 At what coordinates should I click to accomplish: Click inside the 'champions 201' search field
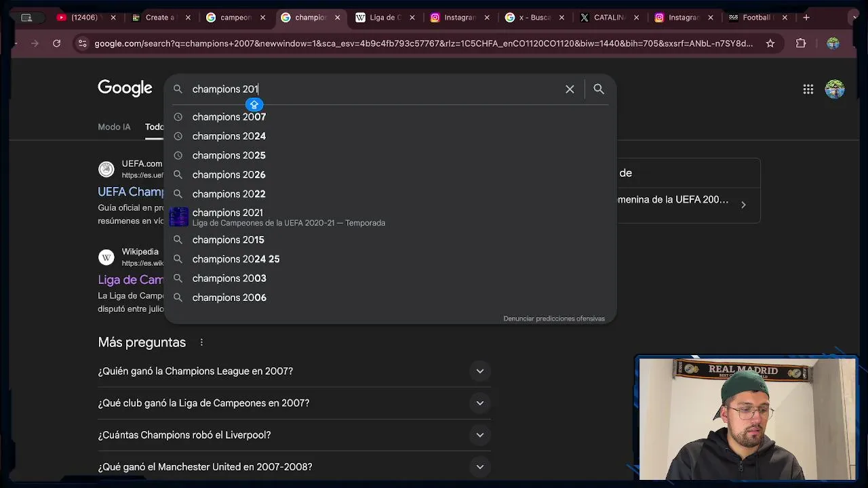click(x=373, y=89)
